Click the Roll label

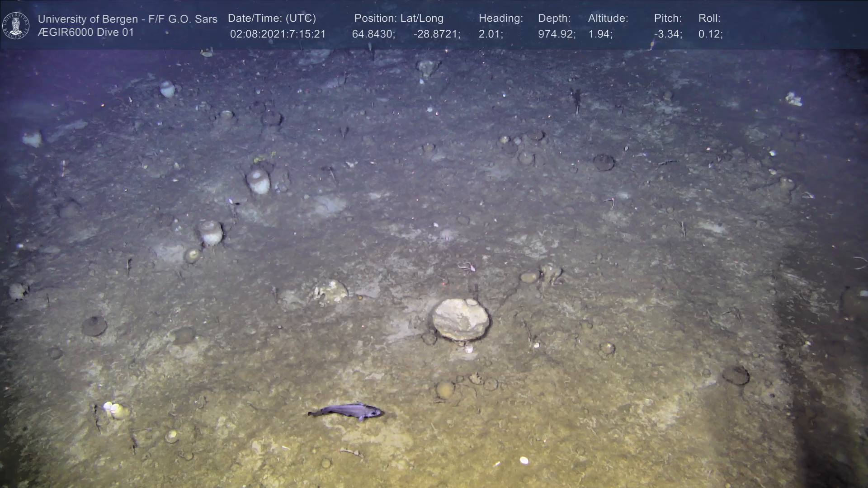[x=709, y=19]
